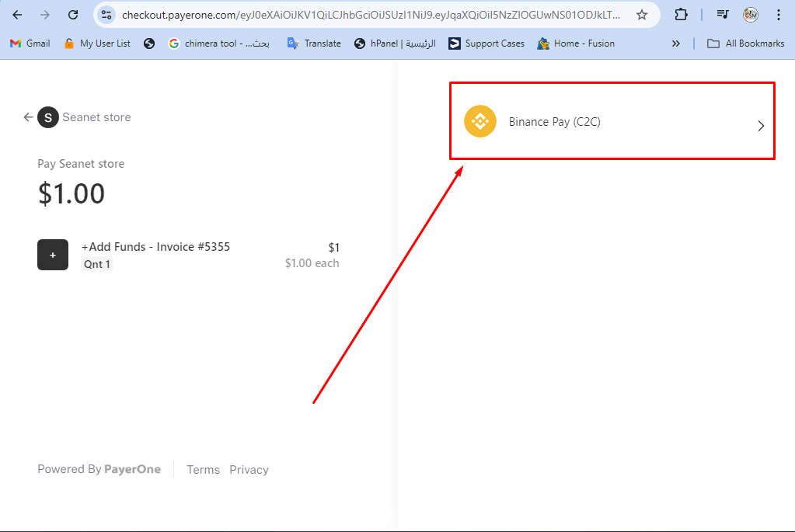The image size is (795, 532).
Task: Click the +Add Funds - Invoice #5355 text
Action: point(155,247)
